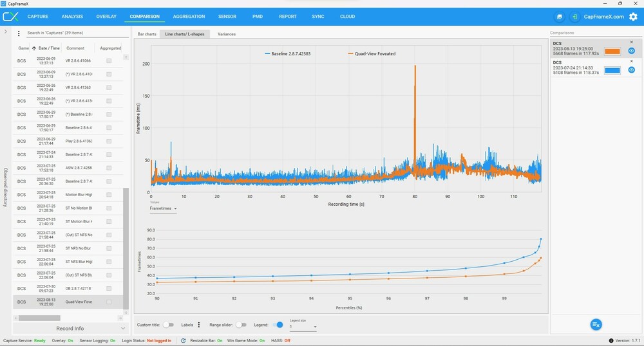Click the CapFrameX CX logo icon

tap(11, 17)
